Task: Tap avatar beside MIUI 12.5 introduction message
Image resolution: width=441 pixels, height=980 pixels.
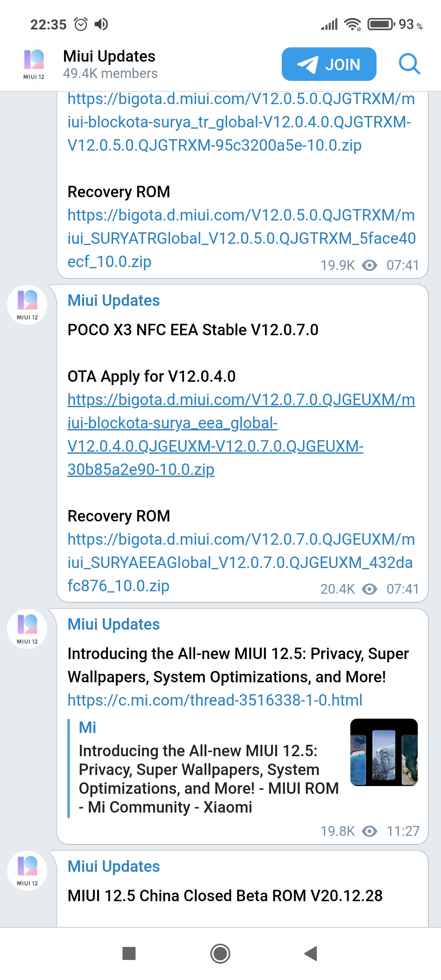Action: (x=27, y=629)
